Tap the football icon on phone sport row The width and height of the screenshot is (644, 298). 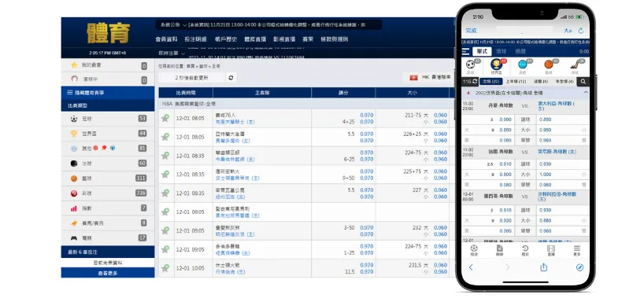click(x=471, y=64)
